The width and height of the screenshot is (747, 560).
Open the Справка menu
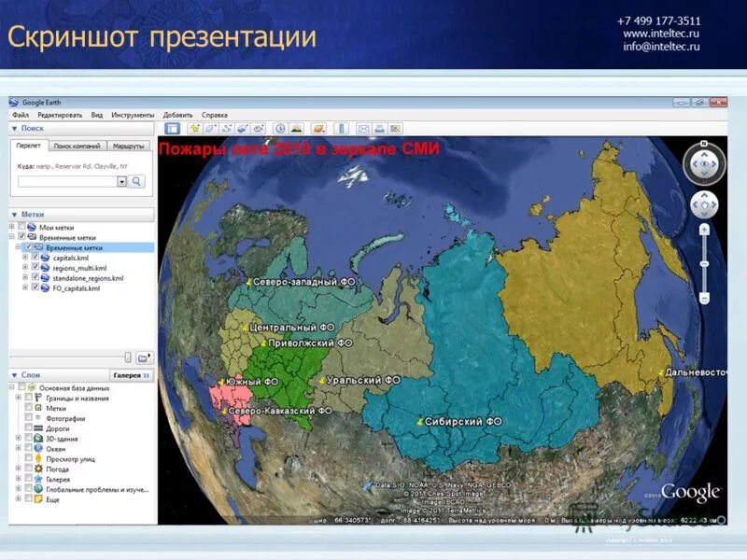pyautogui.click(x=215, y=115)
